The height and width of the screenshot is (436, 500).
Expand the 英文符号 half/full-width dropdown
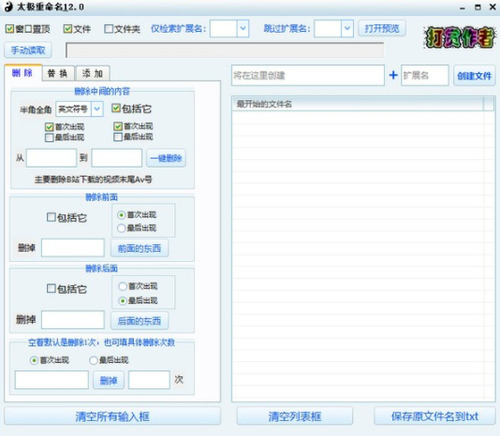[97, 109]
